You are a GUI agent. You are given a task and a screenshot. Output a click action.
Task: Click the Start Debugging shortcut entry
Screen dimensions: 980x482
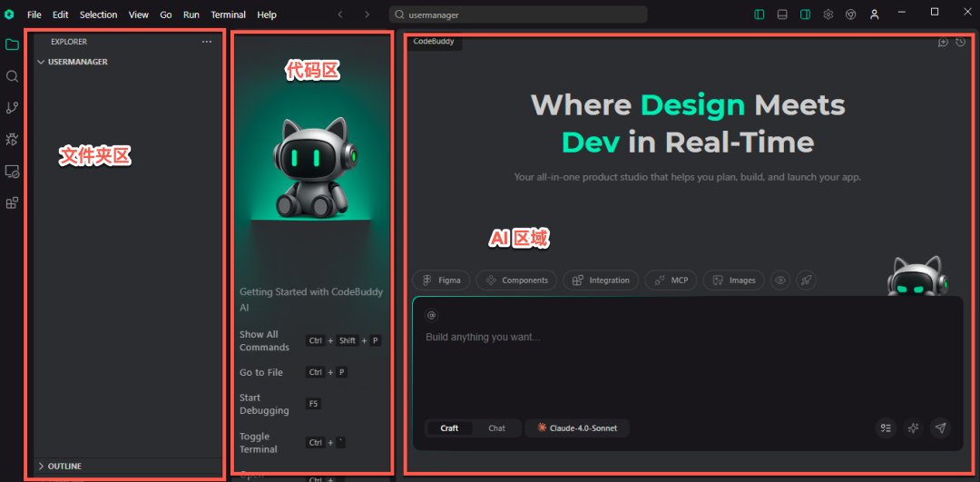280,404
